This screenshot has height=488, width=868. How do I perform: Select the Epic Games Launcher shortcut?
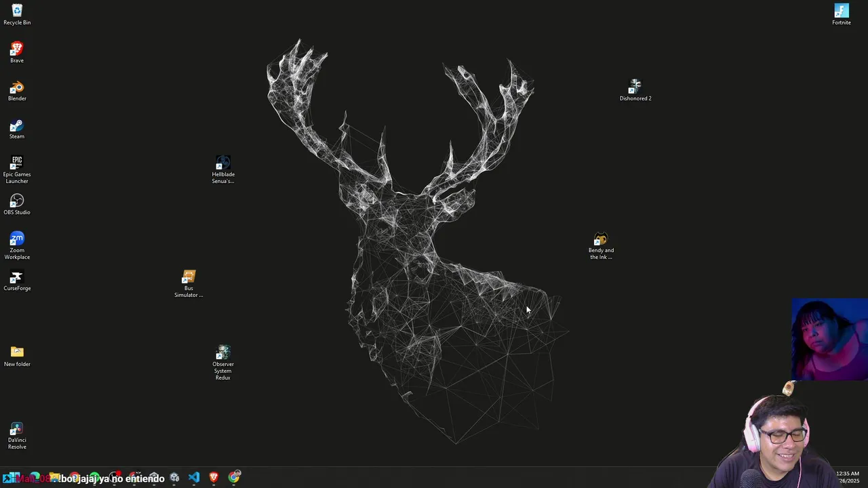(17, 169)
